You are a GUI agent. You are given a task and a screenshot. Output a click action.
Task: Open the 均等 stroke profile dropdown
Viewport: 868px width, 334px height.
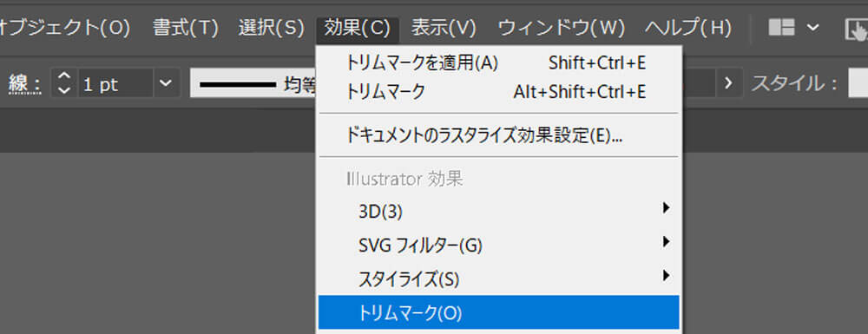click(x=253, y=83)
